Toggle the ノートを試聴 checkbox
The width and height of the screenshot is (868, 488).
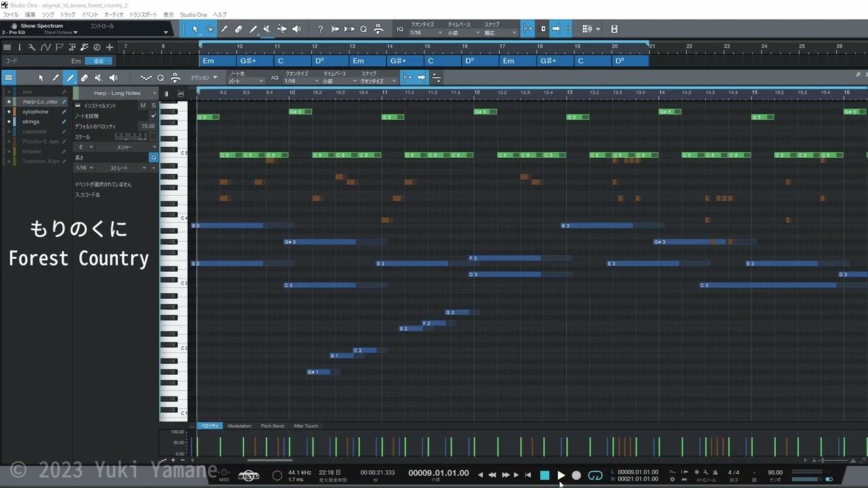point(153,116)
